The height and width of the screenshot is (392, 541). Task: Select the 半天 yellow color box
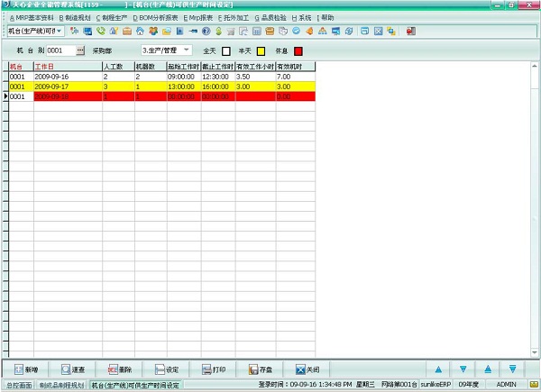click(262, 50)
